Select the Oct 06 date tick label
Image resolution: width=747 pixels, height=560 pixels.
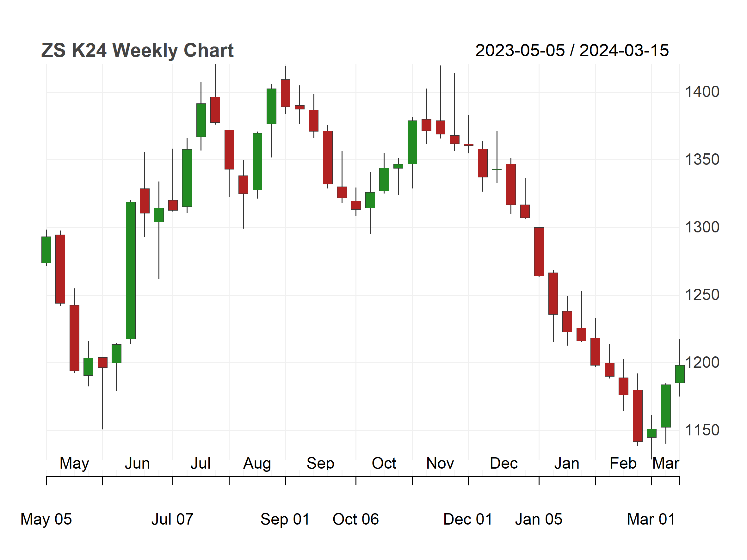(355, 520)
